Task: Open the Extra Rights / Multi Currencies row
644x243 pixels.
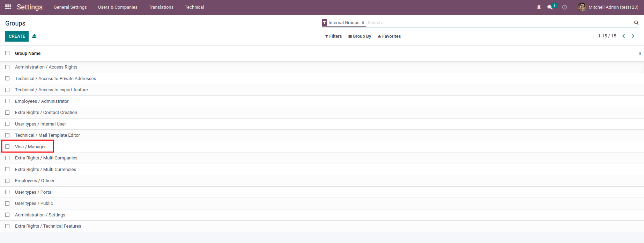Action: tap(45, 170)
